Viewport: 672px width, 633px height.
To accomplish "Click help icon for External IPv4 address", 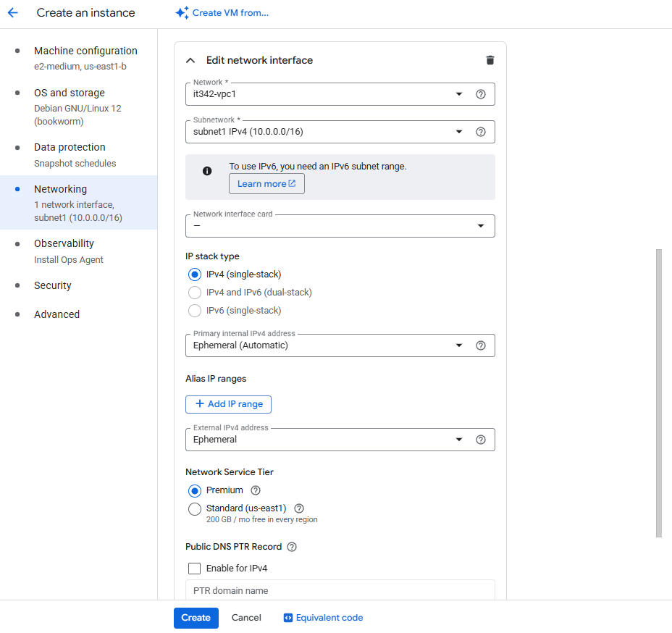I will pos(480,440).
